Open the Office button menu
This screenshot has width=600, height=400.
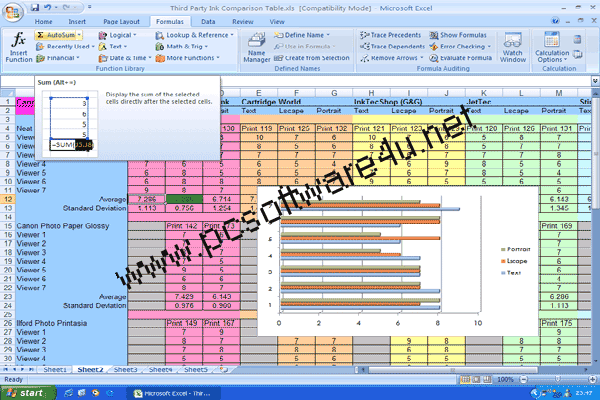(13, 12)
